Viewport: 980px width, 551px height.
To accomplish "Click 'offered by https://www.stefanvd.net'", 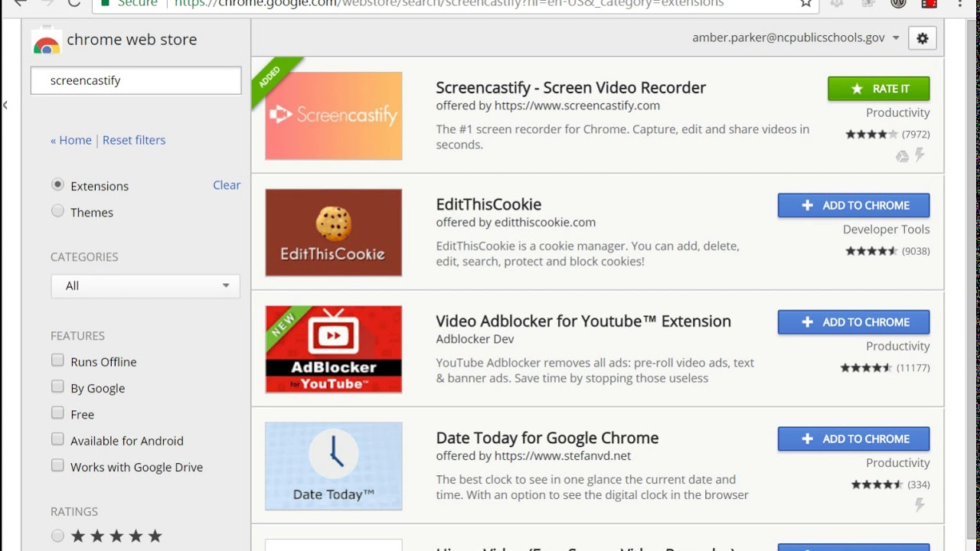I will pos(534,455).
